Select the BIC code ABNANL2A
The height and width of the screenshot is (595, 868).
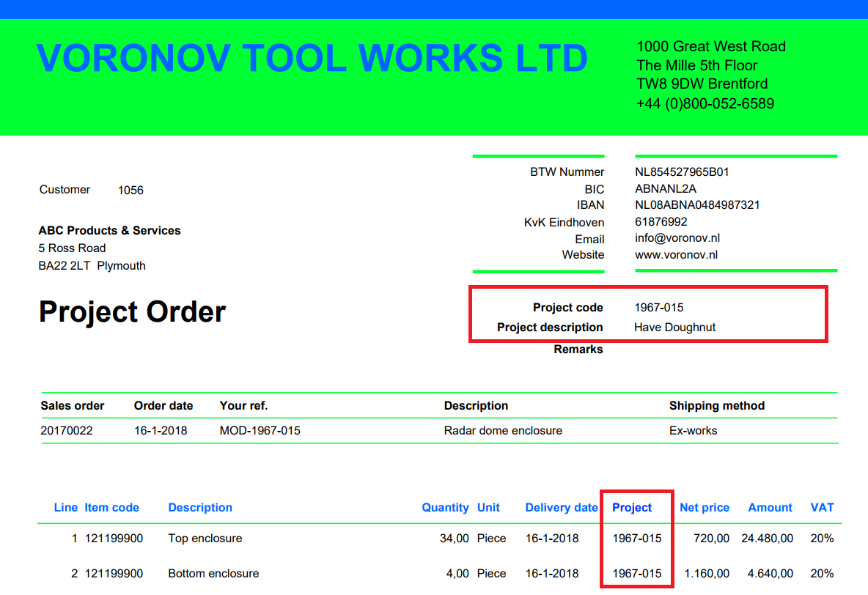666,189
